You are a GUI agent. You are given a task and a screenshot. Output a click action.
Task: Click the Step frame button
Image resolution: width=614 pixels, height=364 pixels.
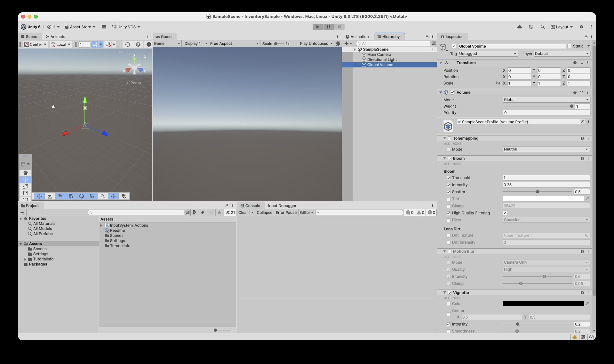339,27
